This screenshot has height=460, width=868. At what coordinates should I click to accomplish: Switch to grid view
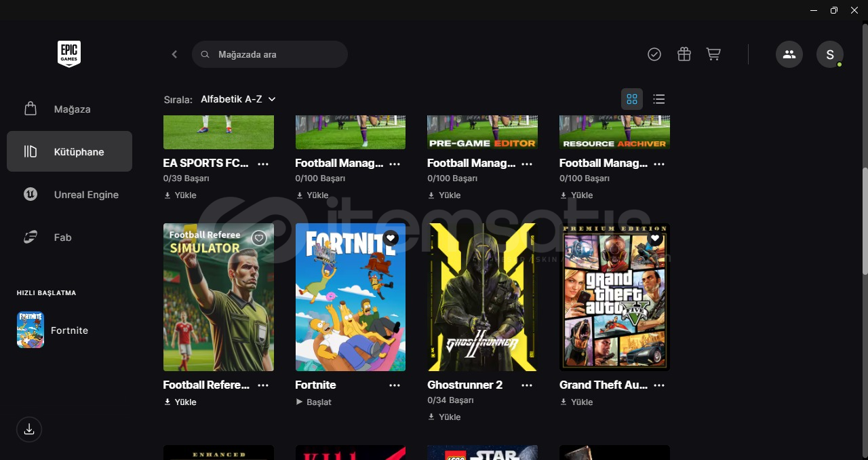632,99
